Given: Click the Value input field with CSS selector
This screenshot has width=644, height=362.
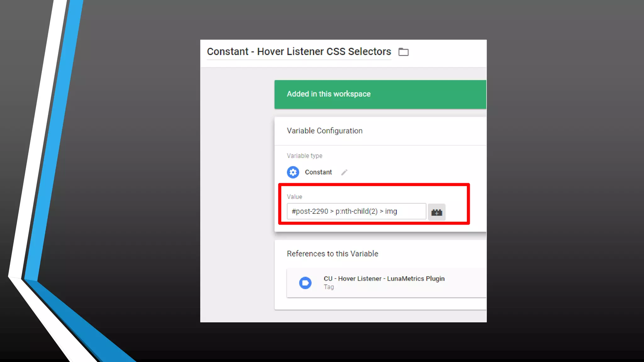Looking at the screenshot, I should click(356, 211).
